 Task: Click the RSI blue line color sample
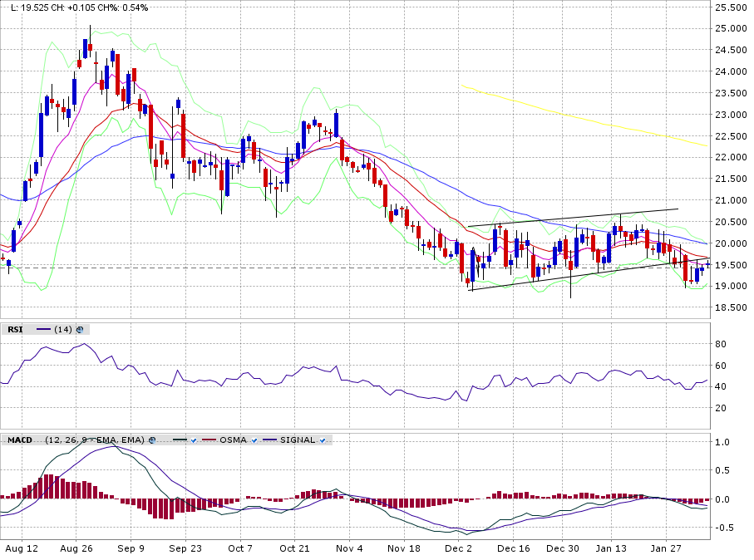[43, 329]
